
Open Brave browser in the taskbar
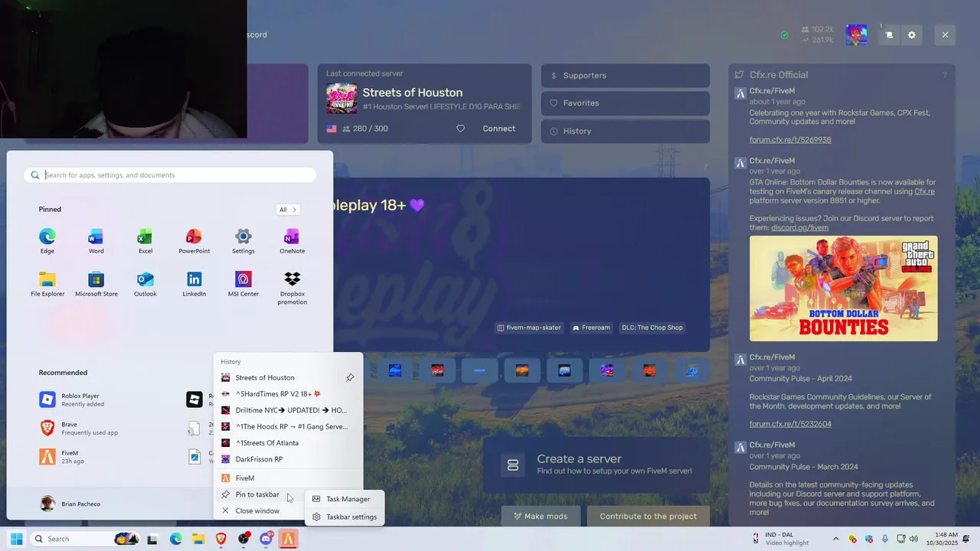click(221, 539)
